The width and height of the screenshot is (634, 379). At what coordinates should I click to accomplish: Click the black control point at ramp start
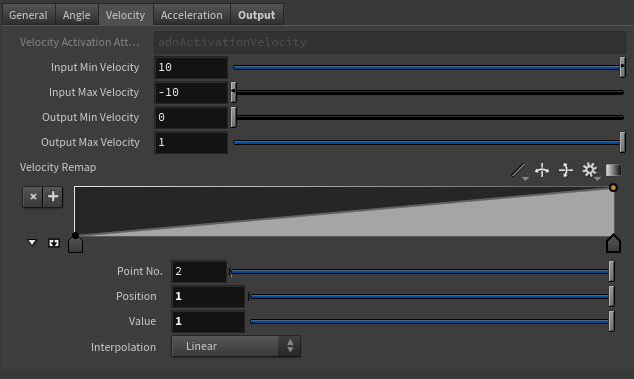(x=75, y=235)
